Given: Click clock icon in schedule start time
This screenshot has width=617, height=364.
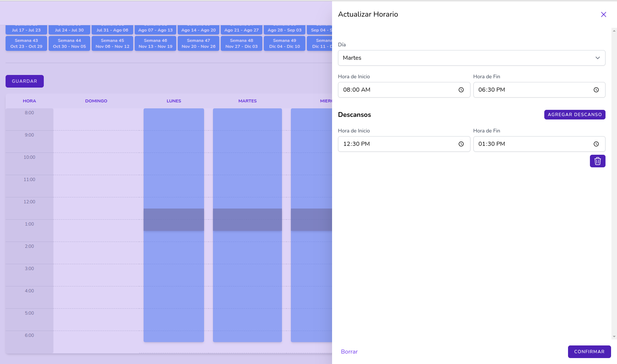Looking at the screenshot, I should 461,90.
